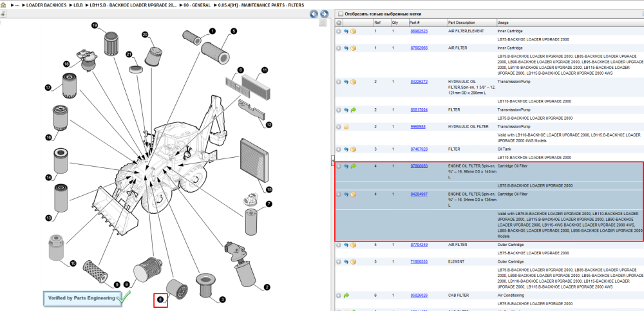Screen dimensions: 644x311
Task: Click green forward arrow for part 85817004
Action: click(353, 110)
